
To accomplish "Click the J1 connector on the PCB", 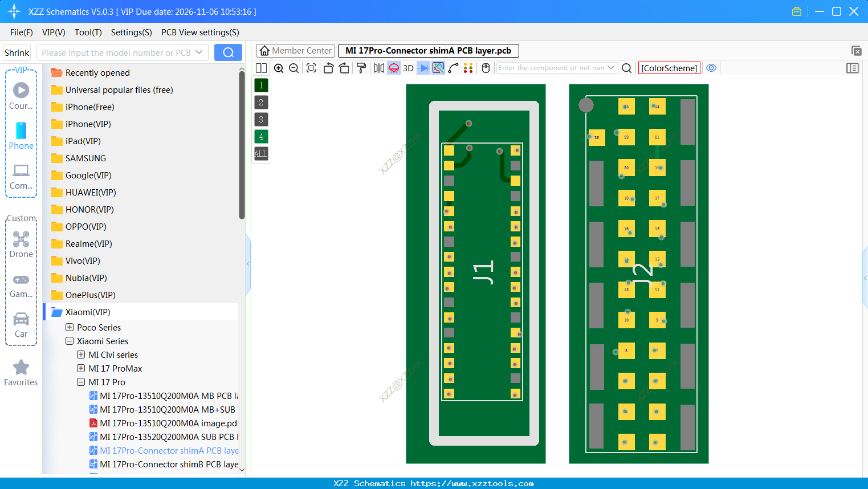I will (482, 272).
